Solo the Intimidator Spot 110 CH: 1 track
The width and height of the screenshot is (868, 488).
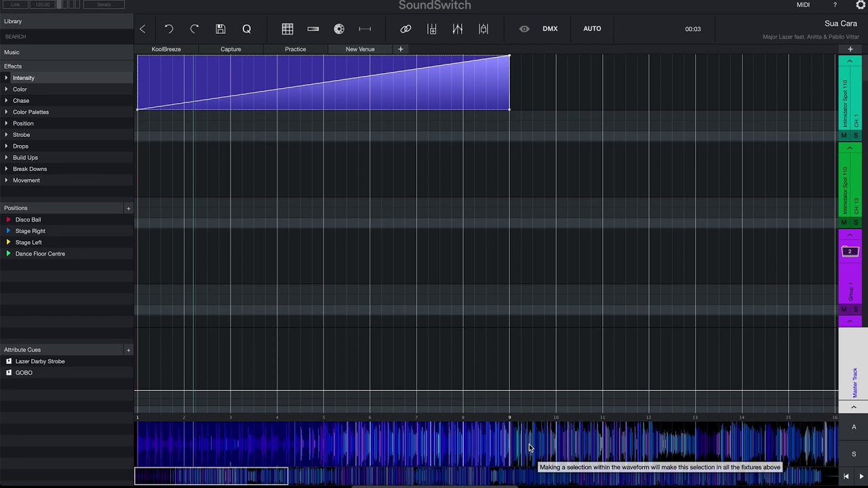[x=856, y=136]
